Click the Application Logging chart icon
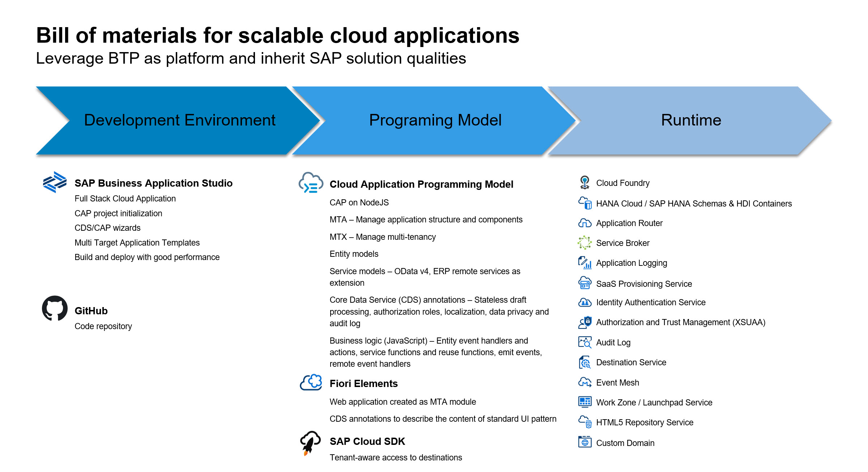The width and height of the screenshot is (868, 472). click(x=585, y=263)
